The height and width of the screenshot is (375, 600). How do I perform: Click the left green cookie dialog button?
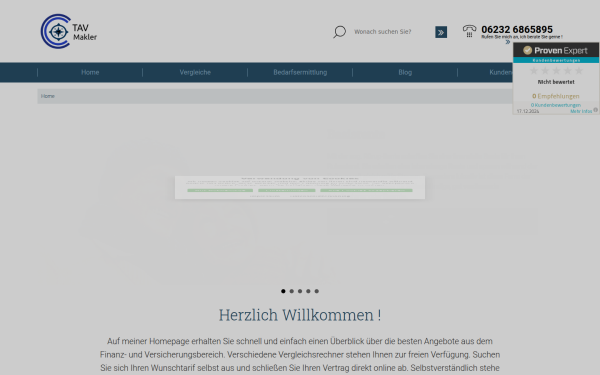220,190
